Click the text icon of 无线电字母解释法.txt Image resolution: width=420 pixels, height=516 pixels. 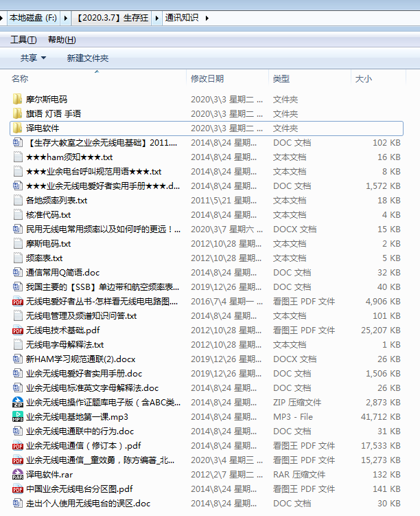[17, 344]
